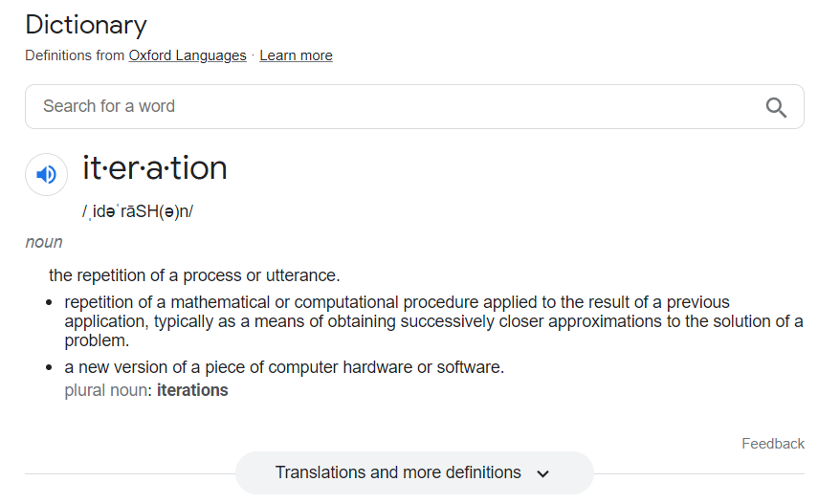This screenshot has width=840, height=504.
Task: Focus the 'Search for a word' field
Action: point(414,106)
